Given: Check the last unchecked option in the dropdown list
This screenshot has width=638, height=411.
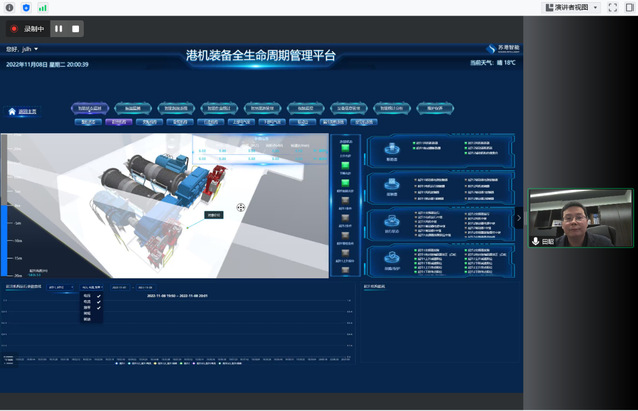Looking at the screenshot, I should 87,319.
